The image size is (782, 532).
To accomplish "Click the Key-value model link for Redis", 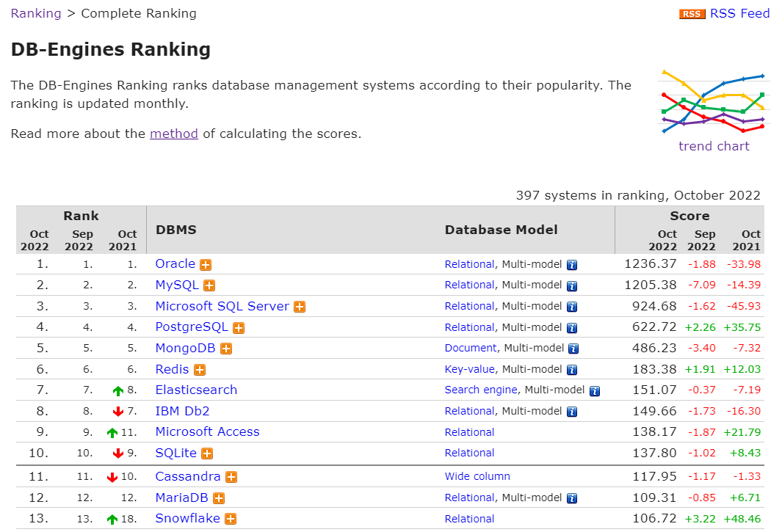I will tap(470, 369).
